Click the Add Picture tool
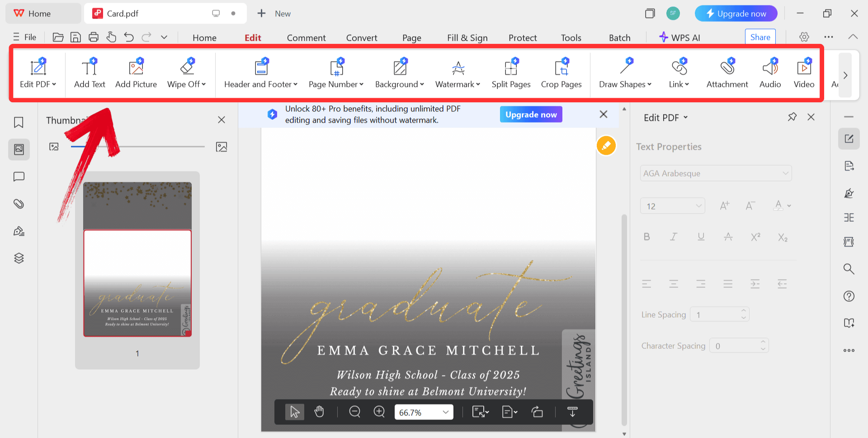The height and width of the screenshot is (438, 868). 136,73
